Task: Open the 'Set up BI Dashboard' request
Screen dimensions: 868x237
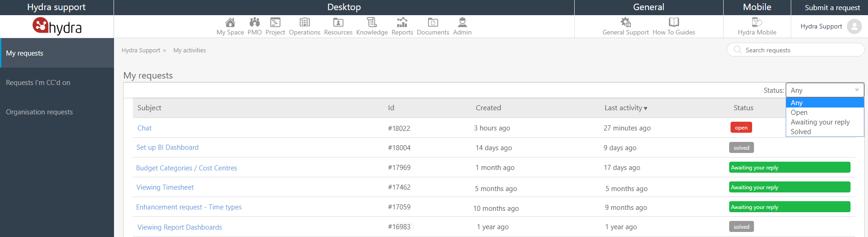Action: [x=167, y=147]
